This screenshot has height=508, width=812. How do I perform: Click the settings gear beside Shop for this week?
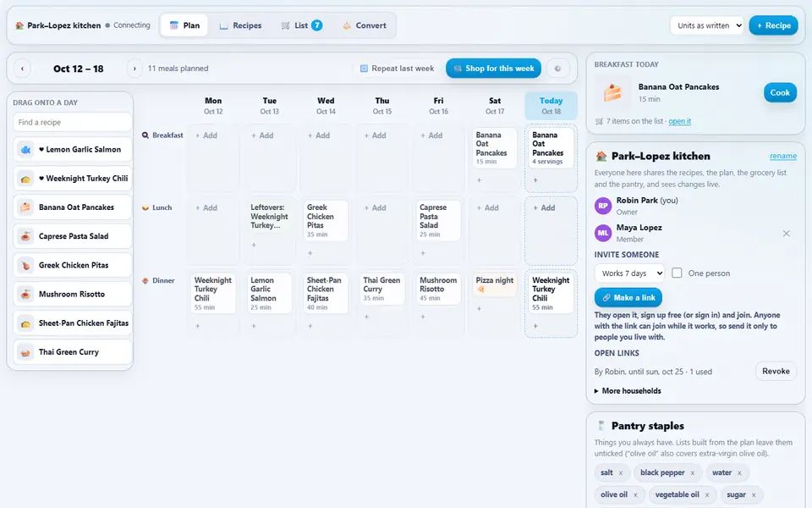click(557, 69)
